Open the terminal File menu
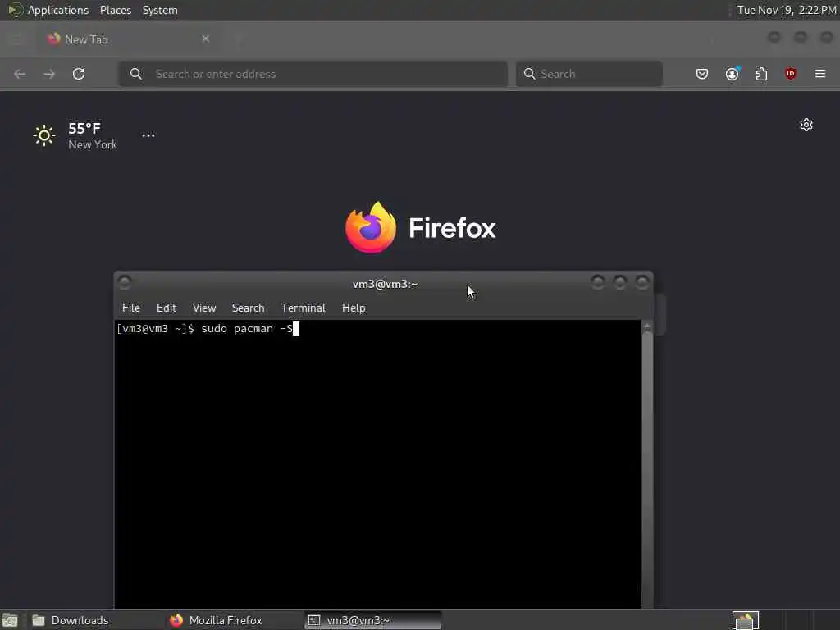Viewport: 840px width, 630px height. pyautogui.click(x=131, y=308)
